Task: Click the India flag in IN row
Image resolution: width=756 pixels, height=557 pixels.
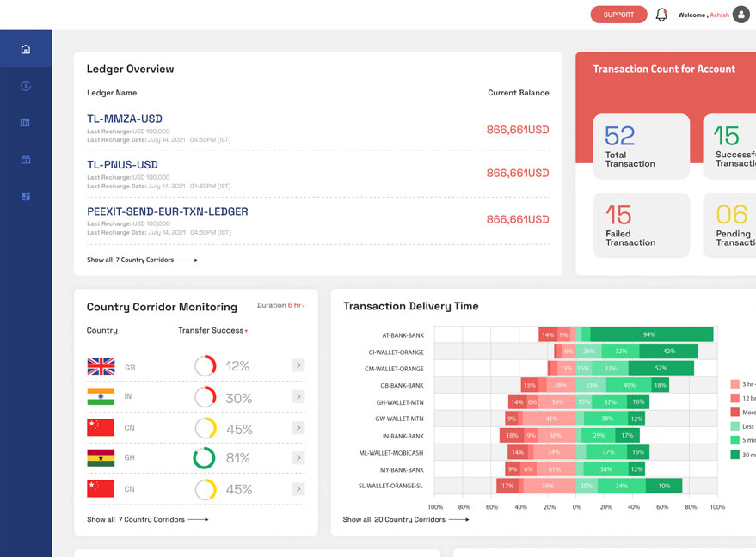Action: coord(101,396)
